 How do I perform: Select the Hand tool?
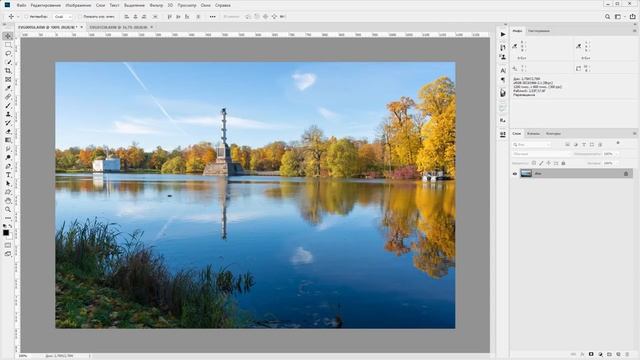coord(8,200)
